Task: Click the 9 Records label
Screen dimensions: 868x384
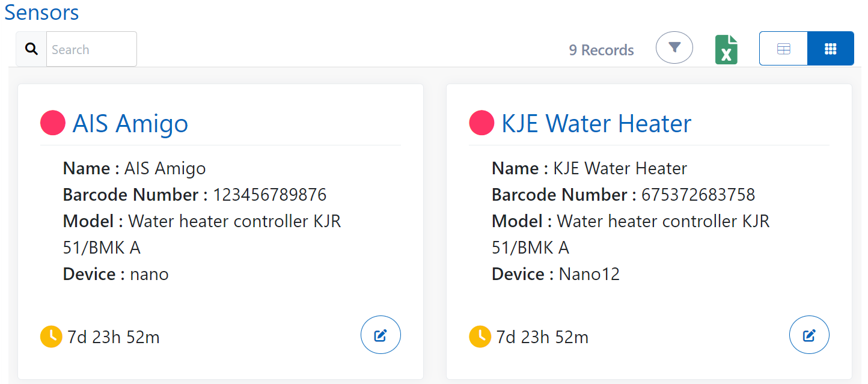Action: [601, 50]
